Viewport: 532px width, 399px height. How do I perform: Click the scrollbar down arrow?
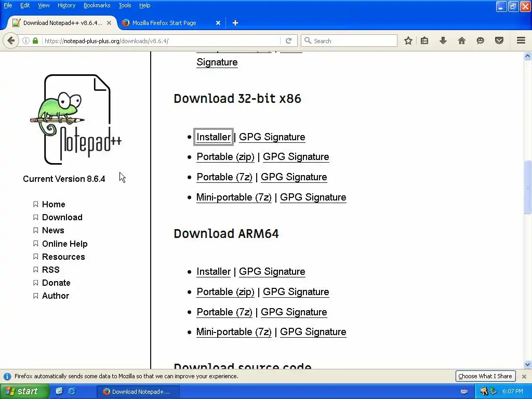[x=527, y=365]
